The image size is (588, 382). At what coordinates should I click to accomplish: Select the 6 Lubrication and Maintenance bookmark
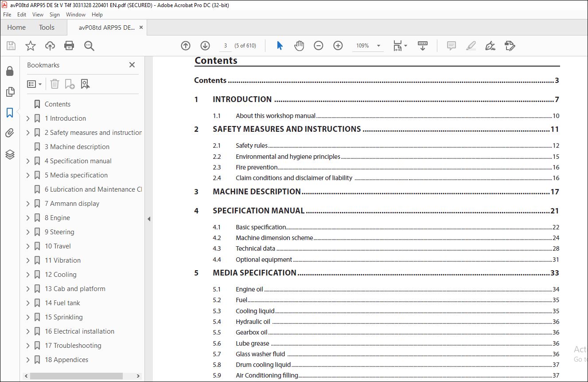(93, 189)
